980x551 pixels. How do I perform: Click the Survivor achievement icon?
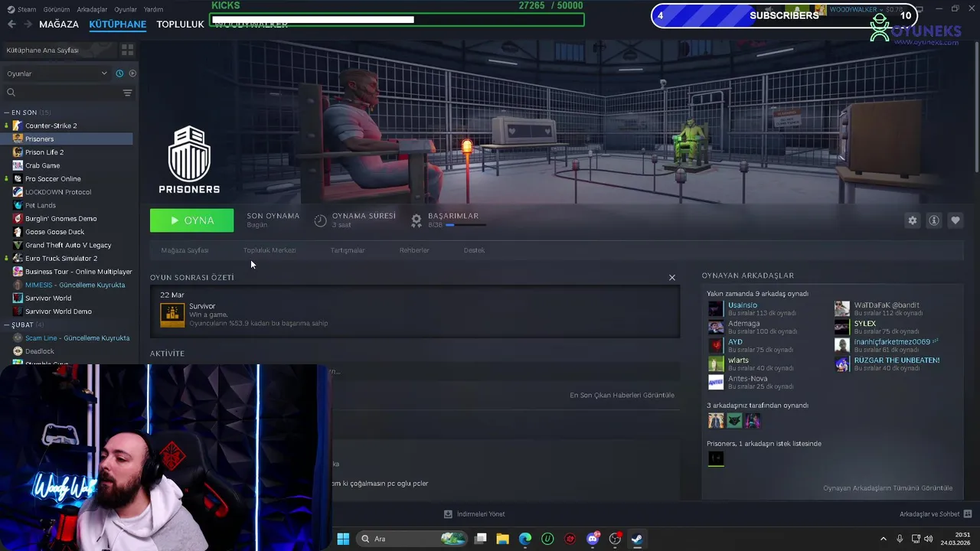pyautogui.click(x=172, y=315)
